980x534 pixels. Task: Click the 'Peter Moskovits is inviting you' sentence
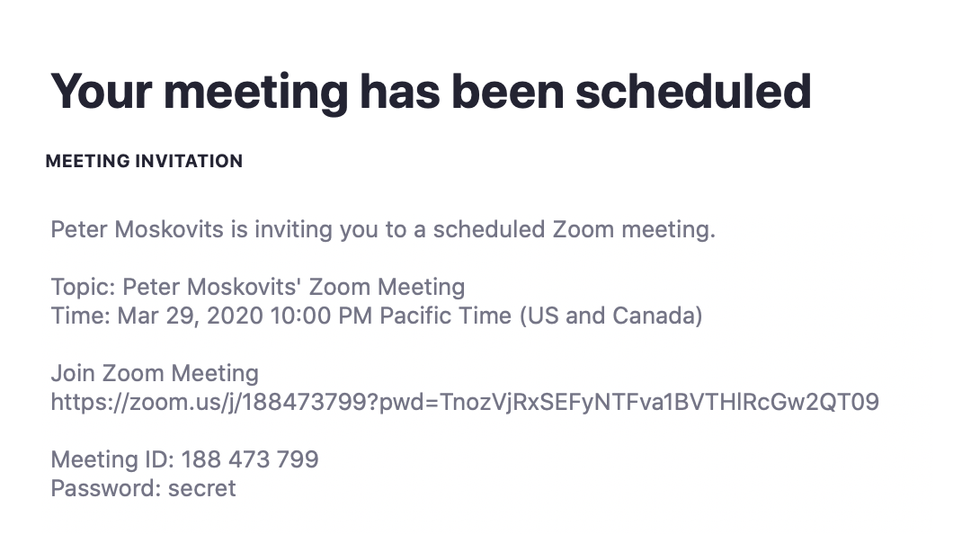point(382,229)
